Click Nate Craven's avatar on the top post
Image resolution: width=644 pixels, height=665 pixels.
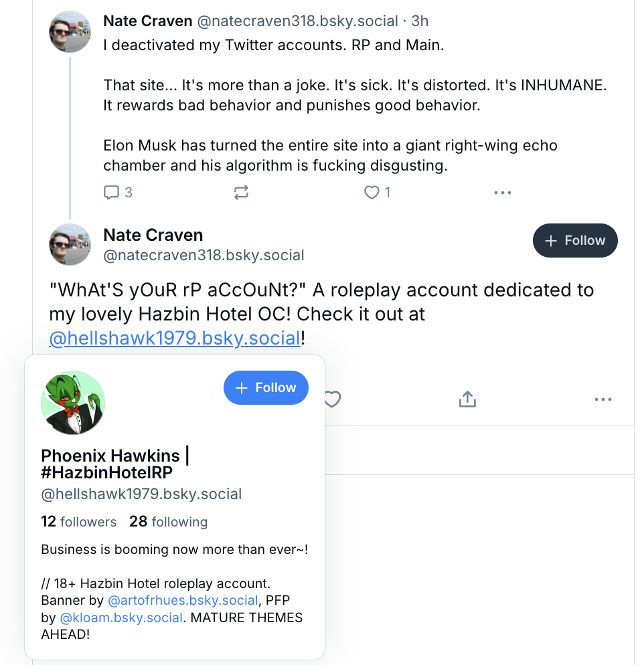click(x=70, y=31)
